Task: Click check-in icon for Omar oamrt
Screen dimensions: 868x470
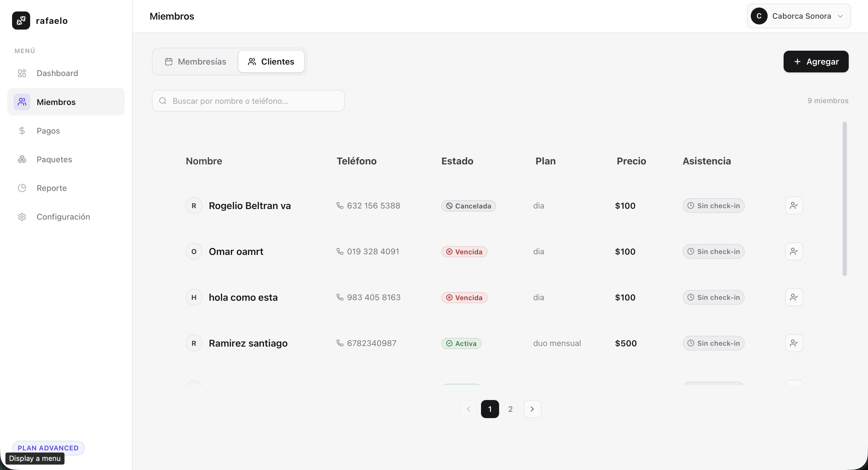Action: (794, 252)
